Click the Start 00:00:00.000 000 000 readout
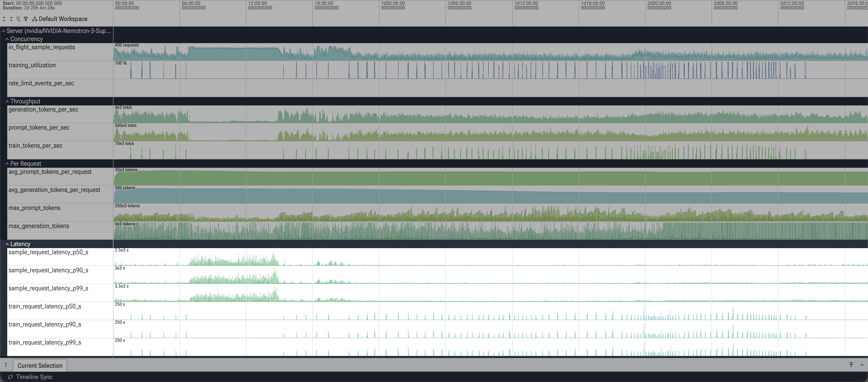This screenshot has width=868, height=382. click(x=32, y=3)
